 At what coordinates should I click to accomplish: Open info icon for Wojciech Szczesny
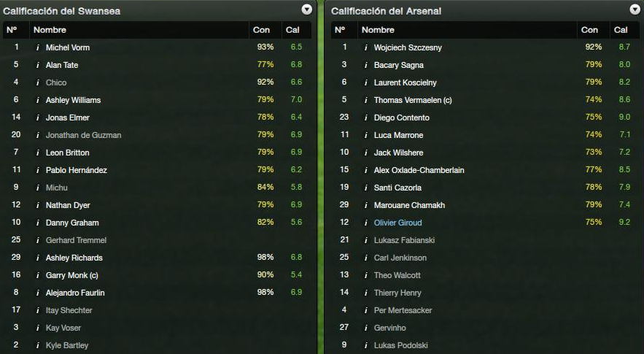(x=366, y=47)
